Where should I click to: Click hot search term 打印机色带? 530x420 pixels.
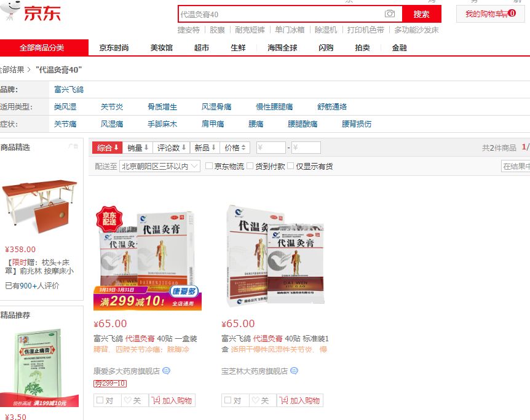click(x=366, y=30)
